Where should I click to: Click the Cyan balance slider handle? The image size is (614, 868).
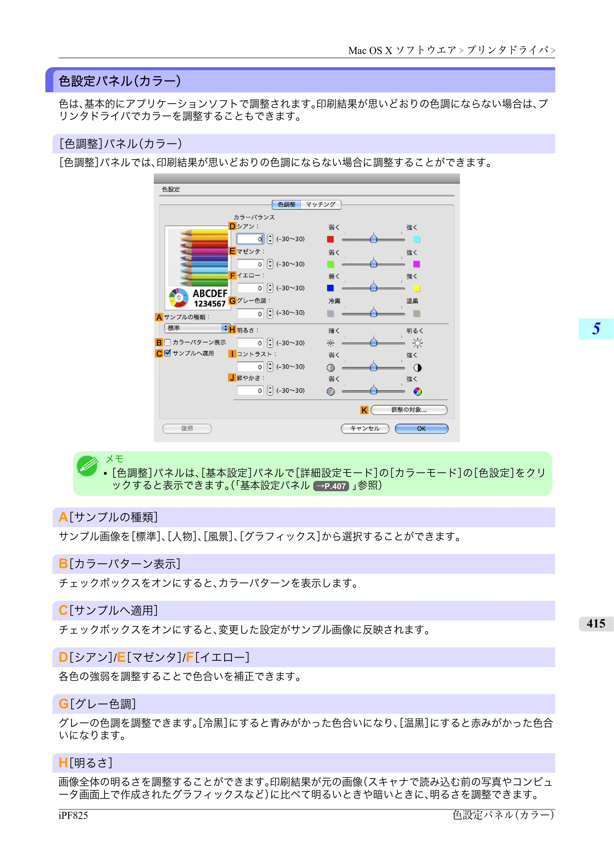coord(373,238)
